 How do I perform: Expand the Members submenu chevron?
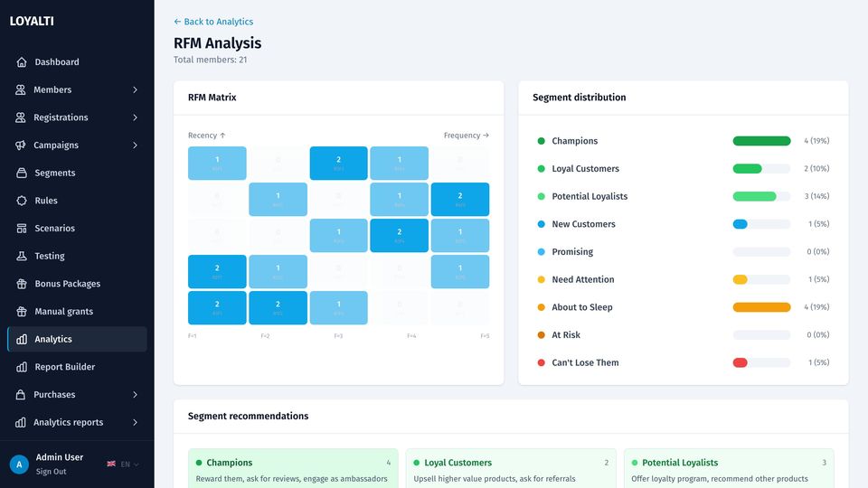[135, 89]
